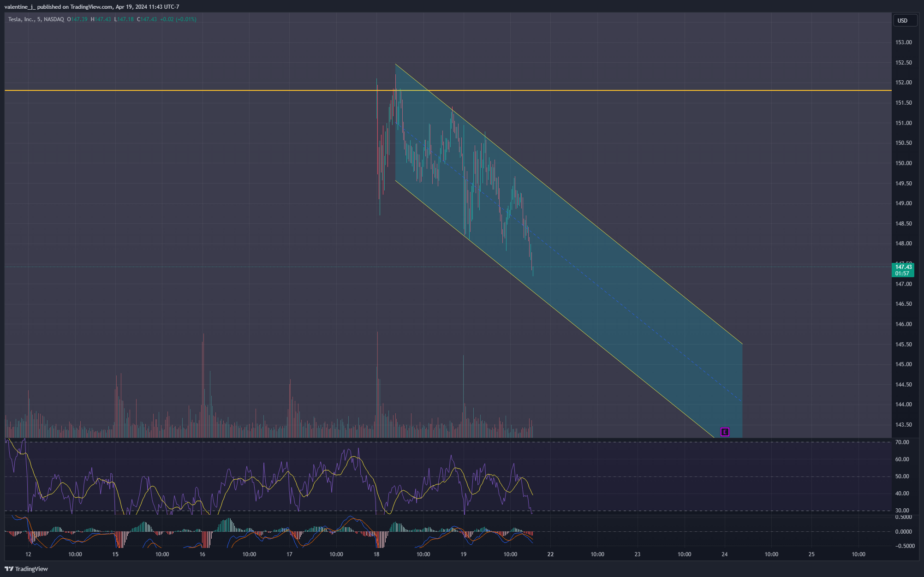Click the Tesla, Inc., 5, NASDAQ symbol title
This screenshot has height=577, width=924.
[36, 19]
